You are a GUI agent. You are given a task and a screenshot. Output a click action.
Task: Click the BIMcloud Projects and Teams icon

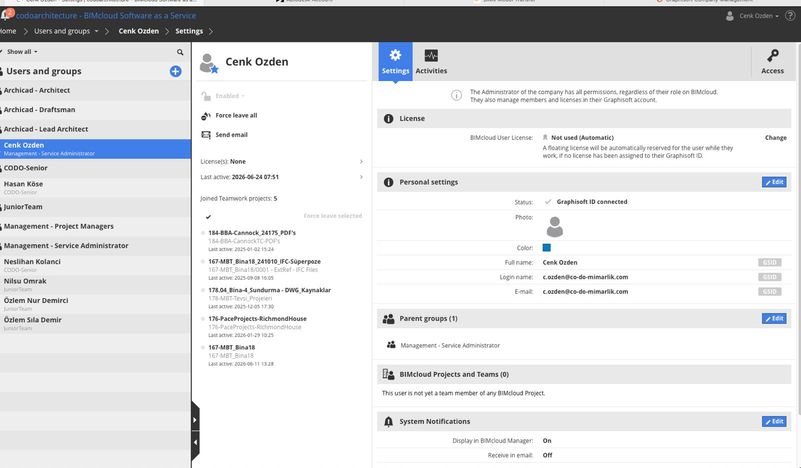(388, 375)
